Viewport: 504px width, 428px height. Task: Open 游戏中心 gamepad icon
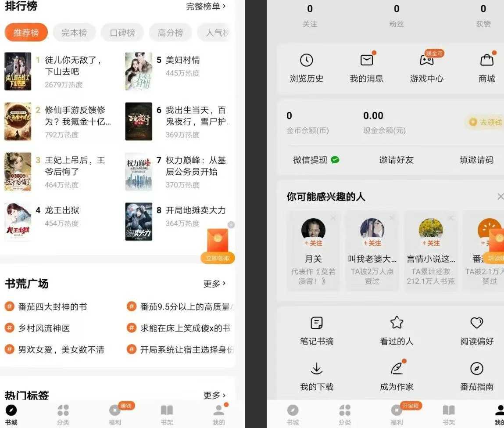(426, 60)
